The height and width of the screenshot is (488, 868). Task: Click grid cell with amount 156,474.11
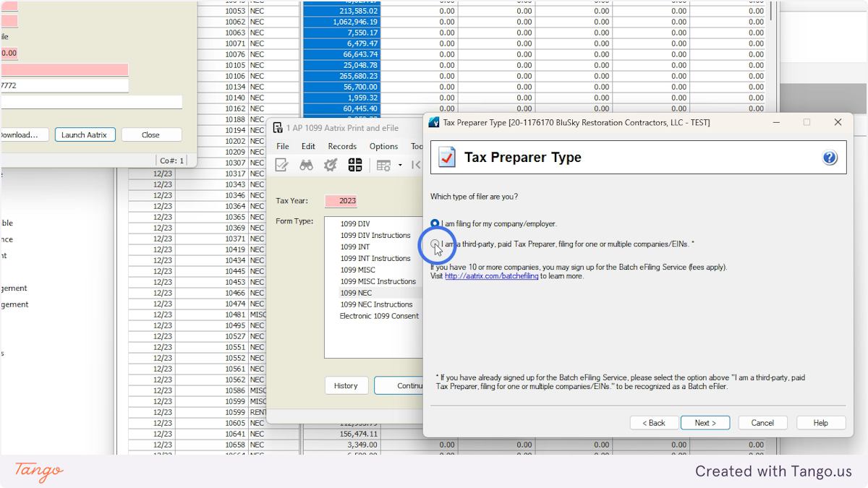coord(341,434)
